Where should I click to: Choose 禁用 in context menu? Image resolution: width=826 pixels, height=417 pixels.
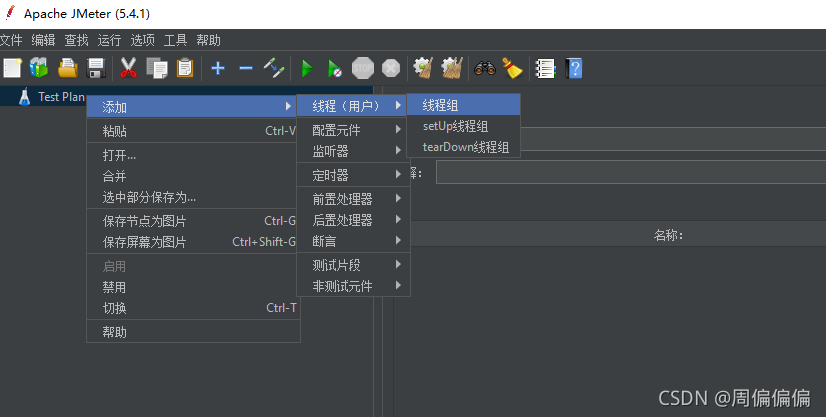[193, 287]
